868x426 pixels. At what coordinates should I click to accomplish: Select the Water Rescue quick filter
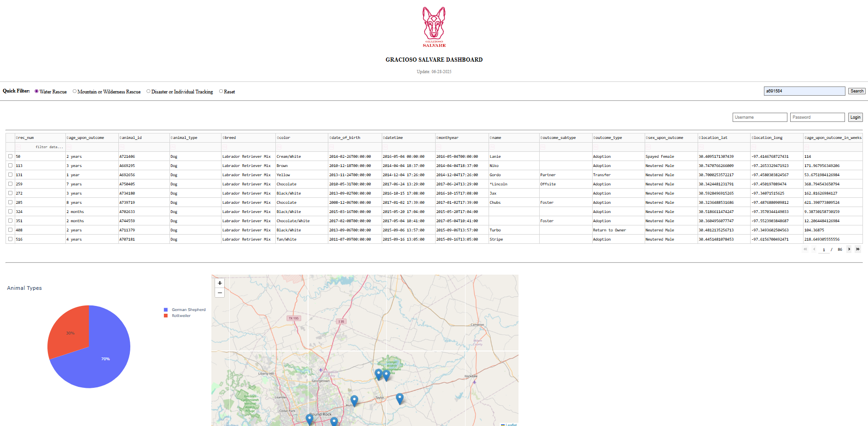coord(36,91)
